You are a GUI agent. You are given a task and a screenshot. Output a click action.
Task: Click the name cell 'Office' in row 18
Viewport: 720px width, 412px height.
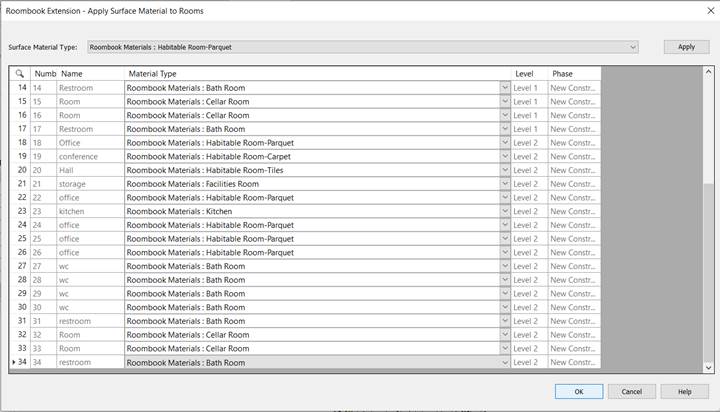[x=90, y=143]
